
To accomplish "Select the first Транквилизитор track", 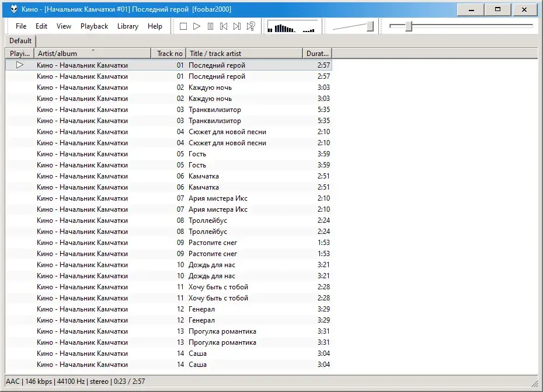I will [x=169, y=109].
